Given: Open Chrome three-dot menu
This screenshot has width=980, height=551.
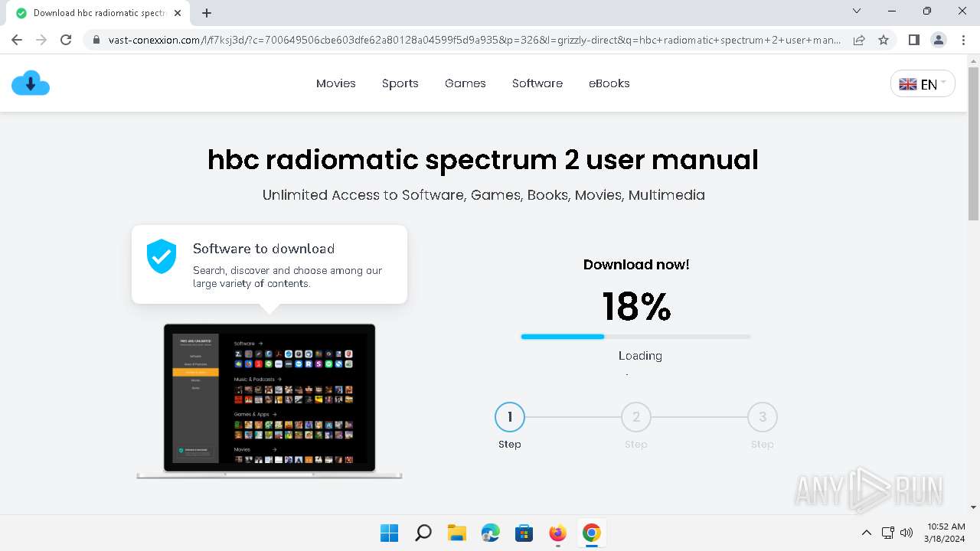Looking at the screenshot, I should (963, 40).
